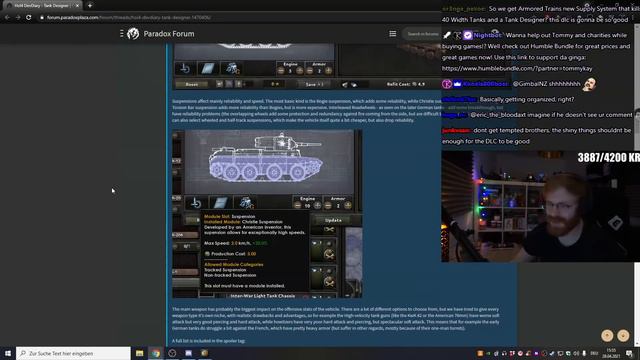The height and width of the screenshot is (360, 640).
Task: Click Update in the lower designer screenshot
Action: tap(333, 220)
